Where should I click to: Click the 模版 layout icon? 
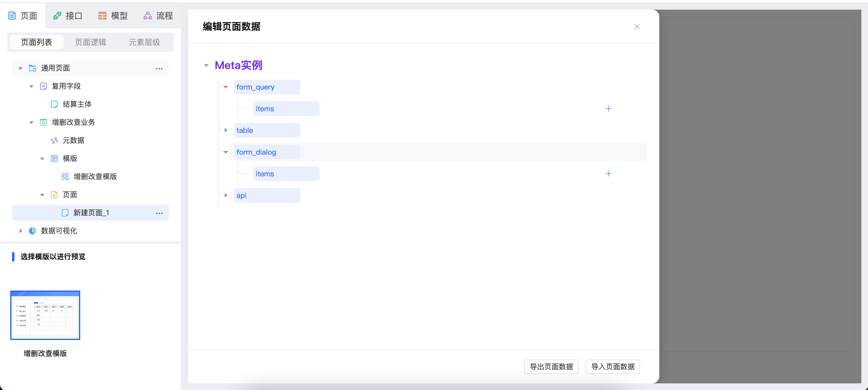tap(54, 159)
